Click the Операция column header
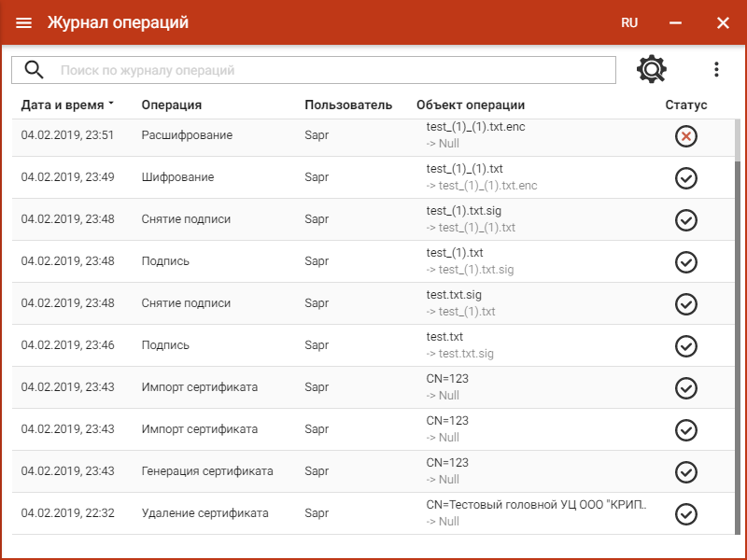 click(x=171, y=105)
